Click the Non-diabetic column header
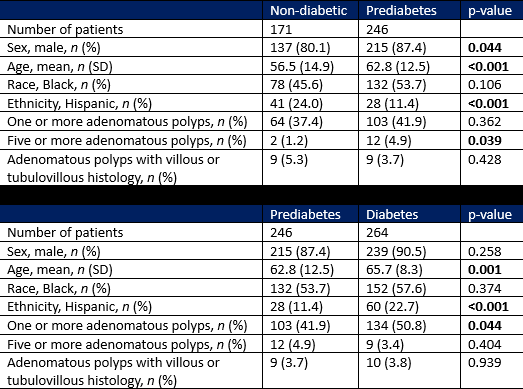This screenshot has width=523, height=389. pos(309,11)
